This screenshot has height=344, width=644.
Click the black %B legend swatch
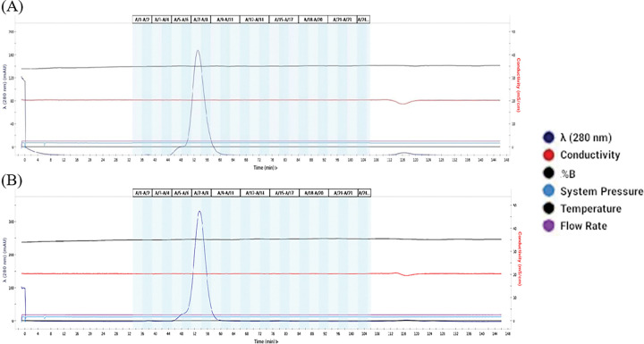click(548, 172)
